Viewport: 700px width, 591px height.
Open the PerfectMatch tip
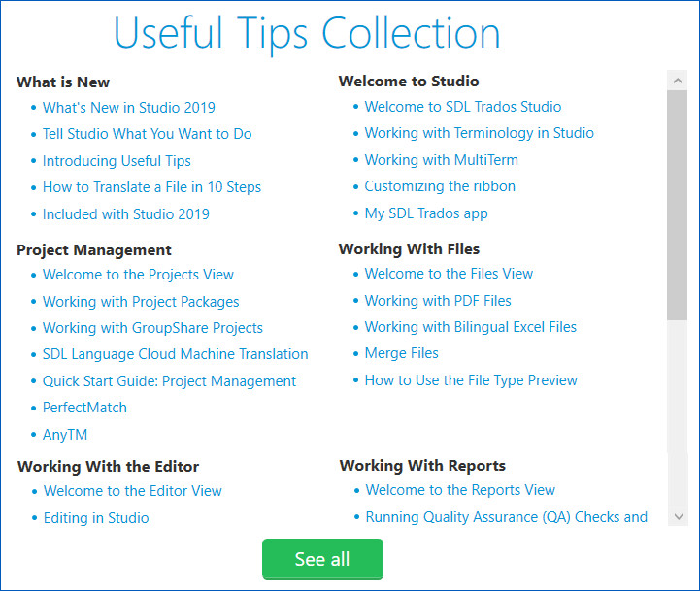pos(84,408)
